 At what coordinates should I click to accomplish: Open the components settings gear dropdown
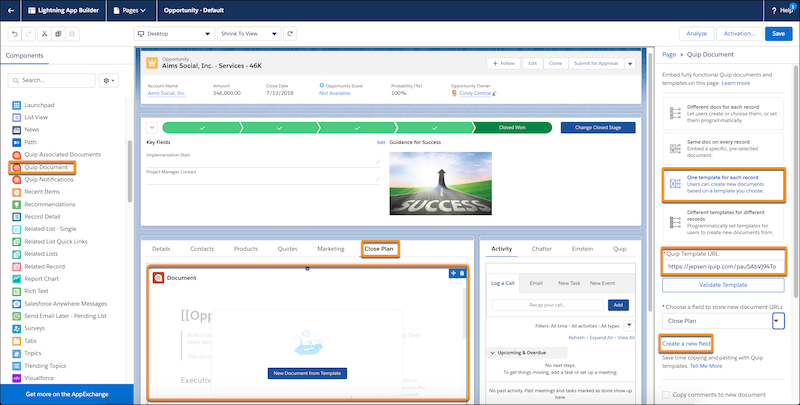109,81
